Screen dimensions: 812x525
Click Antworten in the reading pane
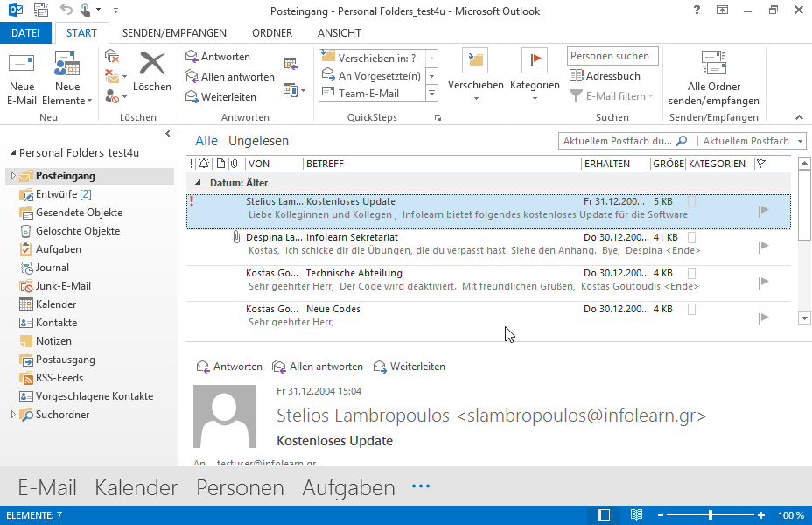[229, 367]
